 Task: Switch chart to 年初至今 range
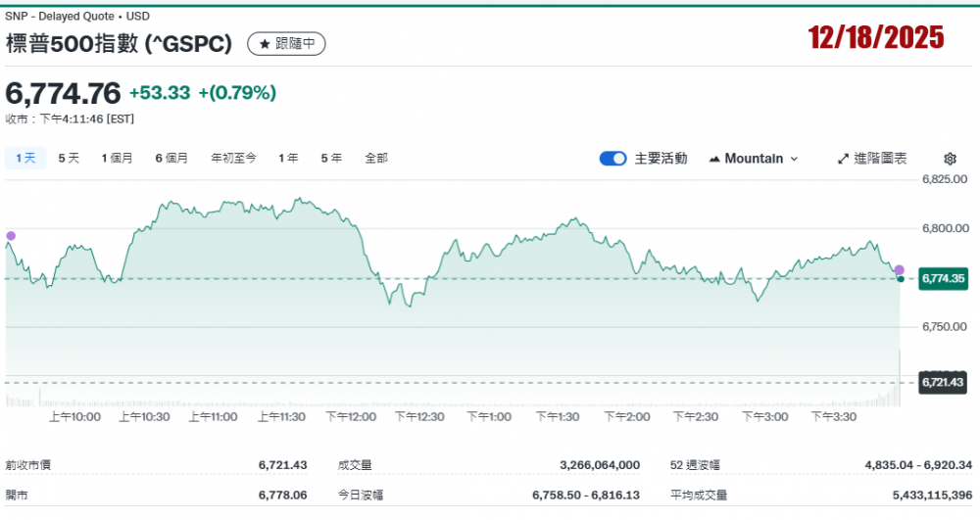point(233,158)
